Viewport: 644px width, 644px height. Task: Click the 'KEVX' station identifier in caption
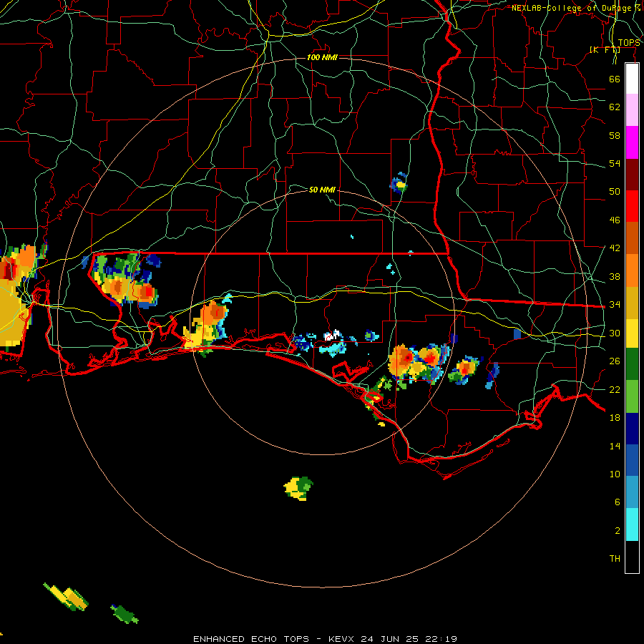pyautogui.click(x=342, y=639)
